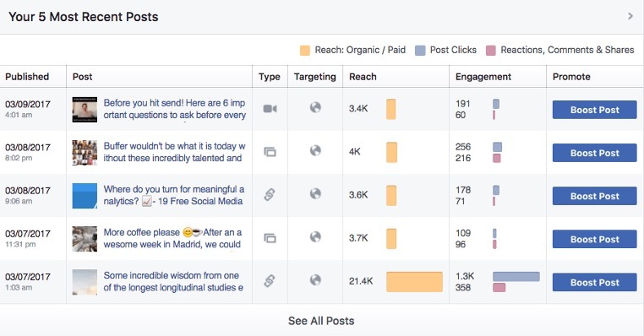Click the blue Post Clicks legend swatch
The width and height of the screenshot is (644, 336).
click(420, 51)
